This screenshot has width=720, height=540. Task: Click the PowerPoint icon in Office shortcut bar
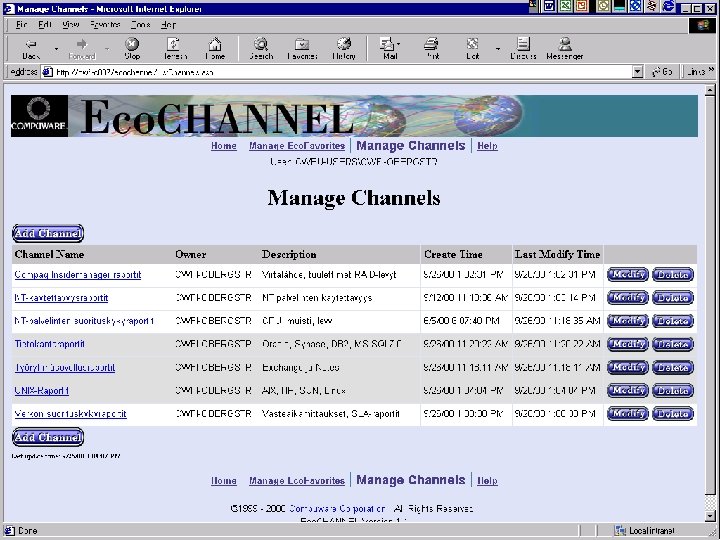coord(581,6)
